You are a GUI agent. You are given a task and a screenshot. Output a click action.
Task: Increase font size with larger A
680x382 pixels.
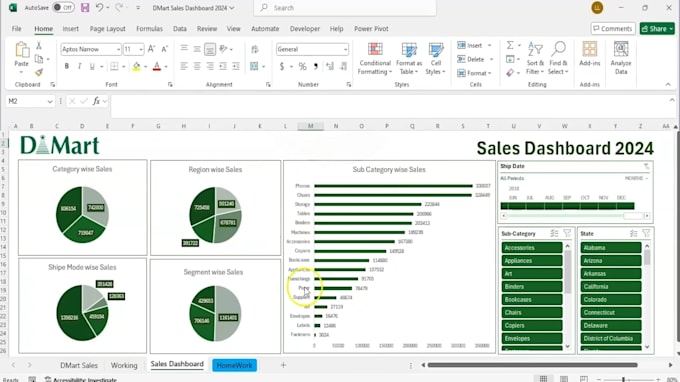(151, 49)
